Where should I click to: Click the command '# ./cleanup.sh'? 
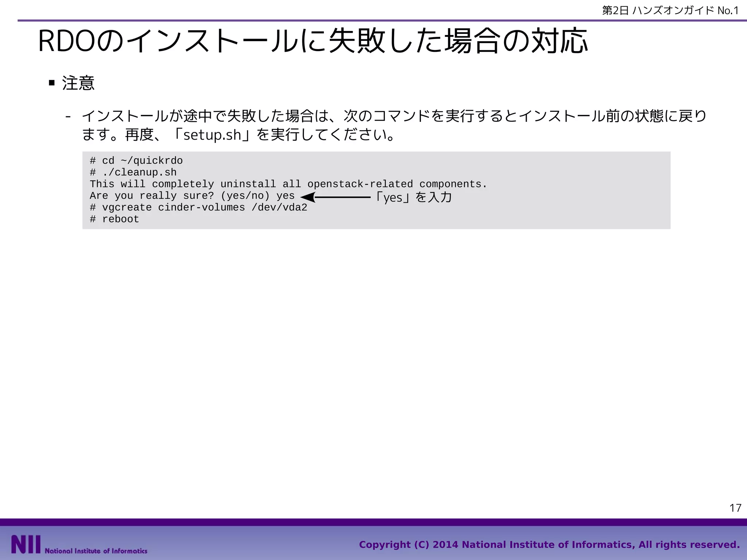pos(133,172)
